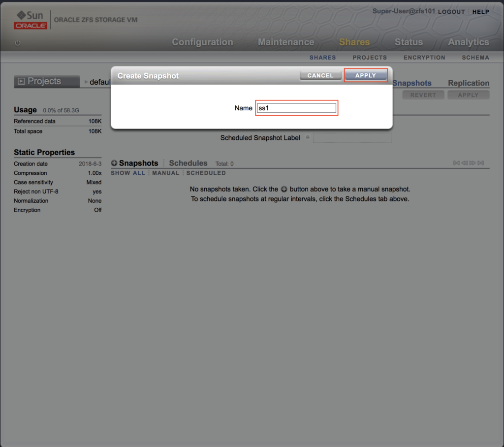Click the 0.0% of 58.3G usage text
504x447 pixels.
tap(61, 110)
